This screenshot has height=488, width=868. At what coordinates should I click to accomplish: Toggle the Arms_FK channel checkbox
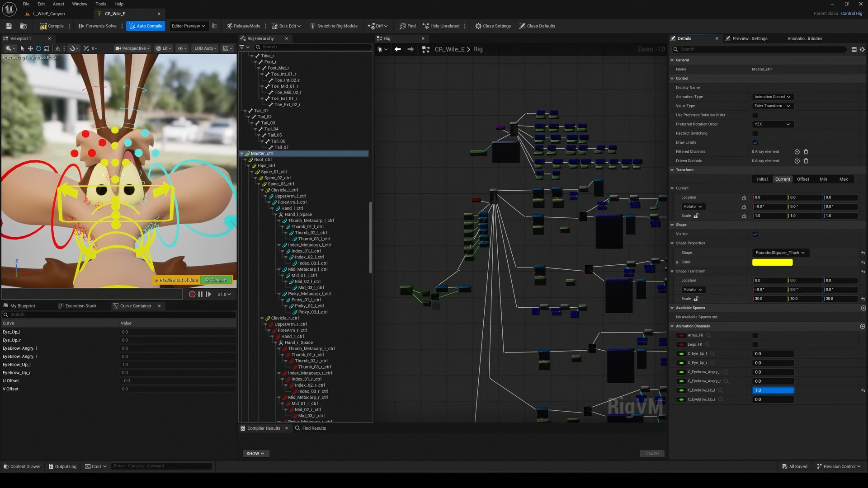(755, 335)
